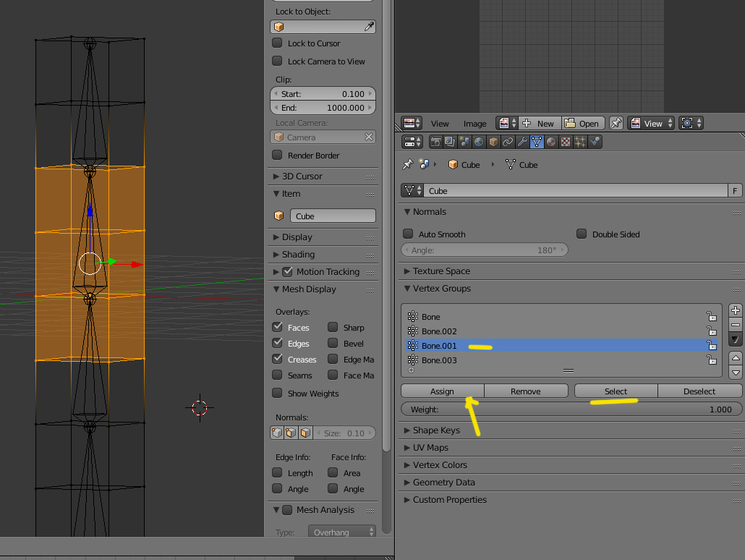The height and width of the screenshot is (560, 745).
Task: Open the Image menu in image editor
Action: click(x=474, y=124)
